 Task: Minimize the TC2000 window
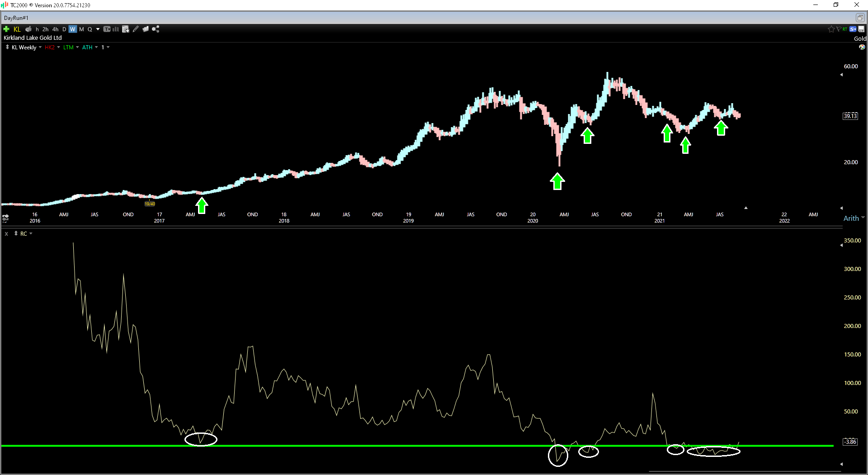[x=816, y=5]
